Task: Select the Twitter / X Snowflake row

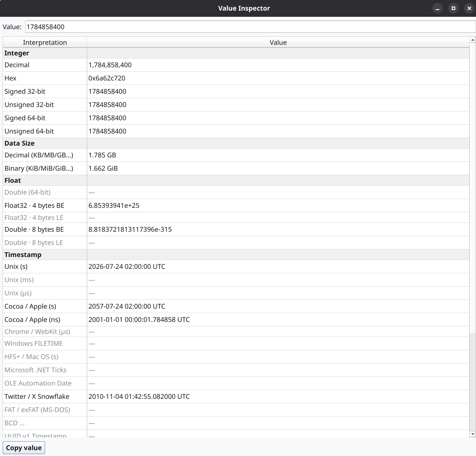Action: 236,396
